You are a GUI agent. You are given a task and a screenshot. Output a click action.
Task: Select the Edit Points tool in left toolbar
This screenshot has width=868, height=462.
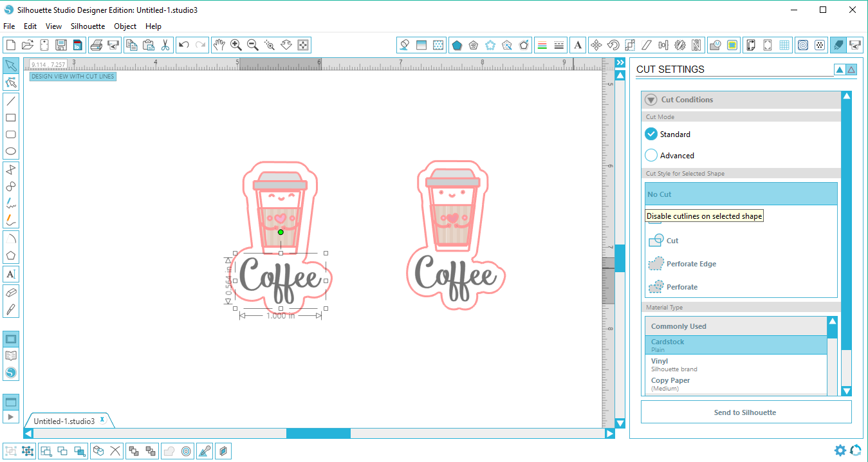pos(11,82)
